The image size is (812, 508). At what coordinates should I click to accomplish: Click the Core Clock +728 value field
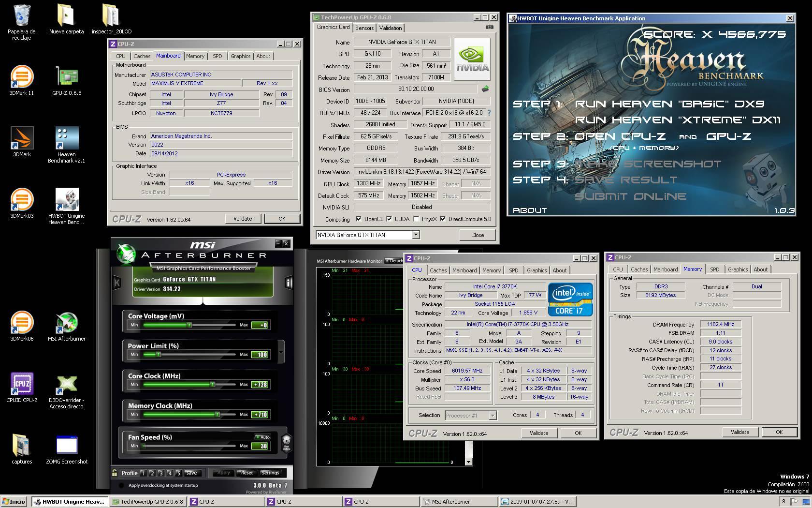(x=260, y=385)
